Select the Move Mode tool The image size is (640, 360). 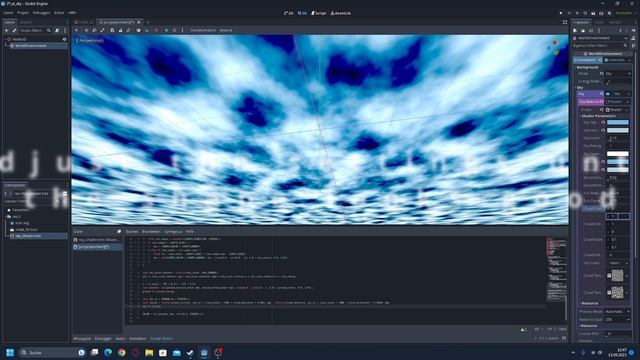click(86, 30)
